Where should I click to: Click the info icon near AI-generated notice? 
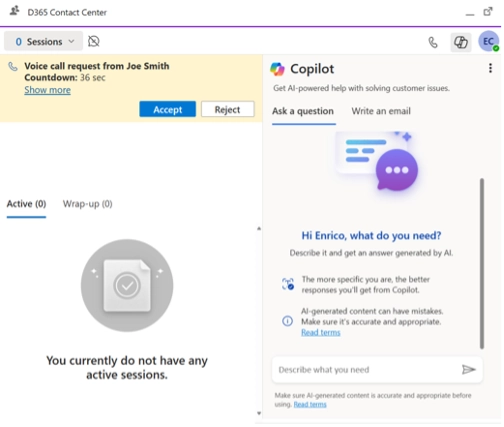(x=287, y=321)
